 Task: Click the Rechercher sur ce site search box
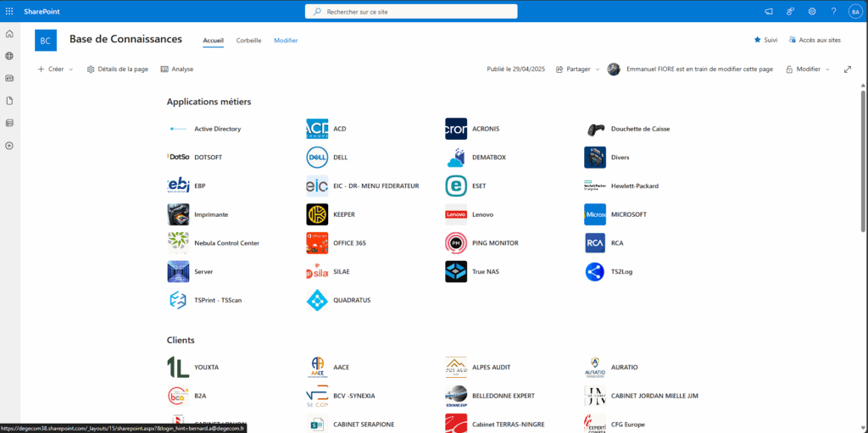click(x=411, y=11)
